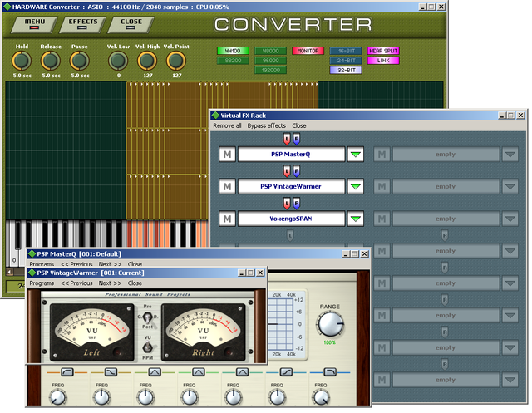Click Bypass effects in Virtual FX Rack

click(x=266, y=125)
